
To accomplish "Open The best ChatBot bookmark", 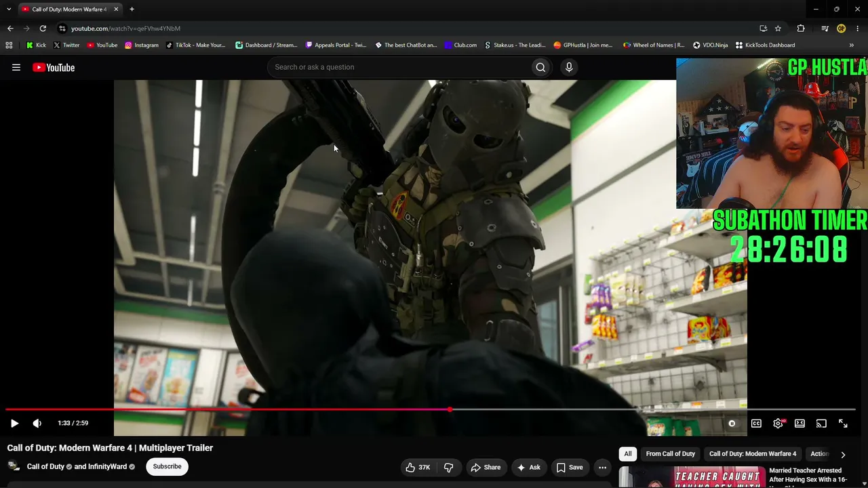I will (x=406, y=45).
